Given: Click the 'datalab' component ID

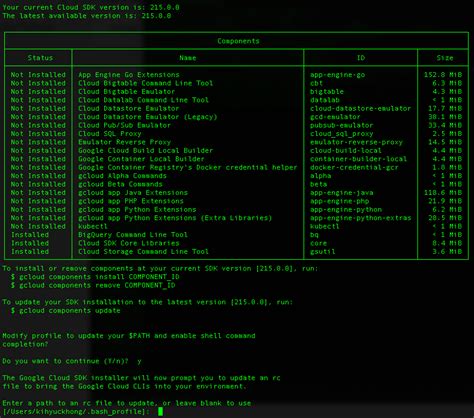Looking at the screenshot, I should click(x=325, y=100).
